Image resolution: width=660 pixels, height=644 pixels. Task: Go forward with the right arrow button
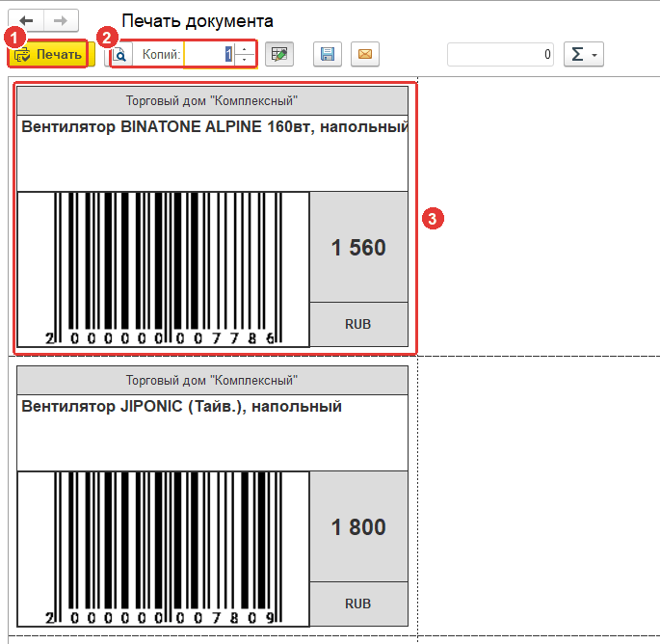pos(61,20)
